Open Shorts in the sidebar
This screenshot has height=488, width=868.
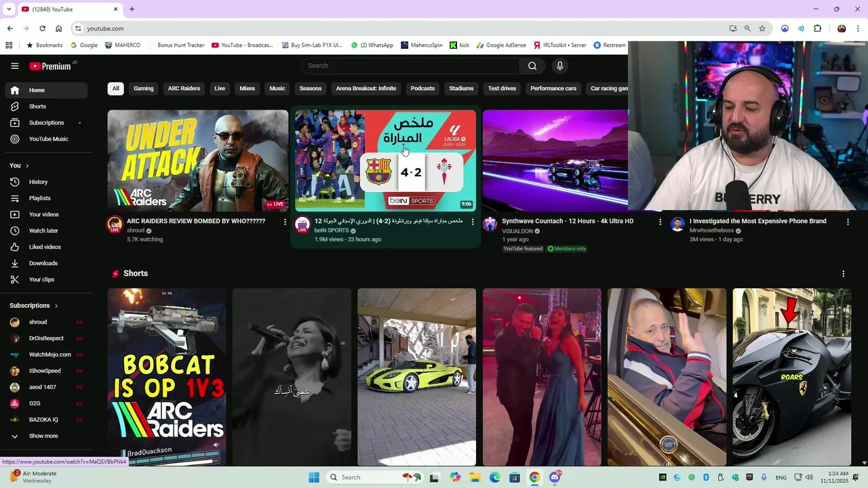tap(47, 106)
